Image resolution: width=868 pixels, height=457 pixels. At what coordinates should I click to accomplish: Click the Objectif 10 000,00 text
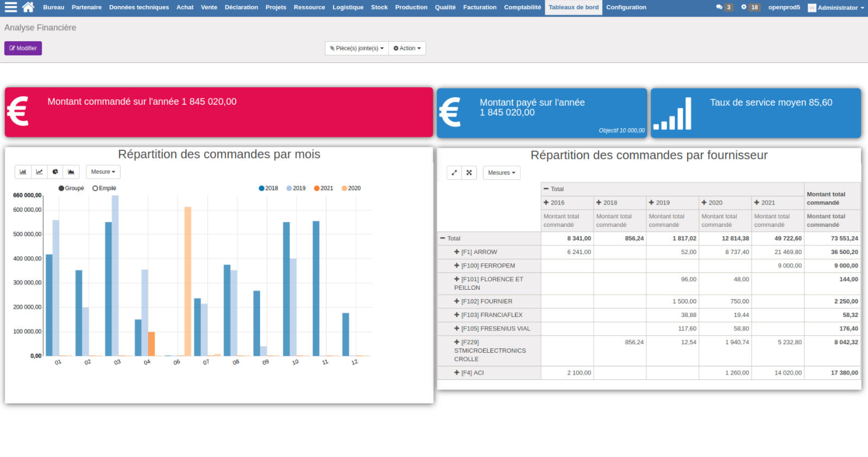tap(622, 130)
